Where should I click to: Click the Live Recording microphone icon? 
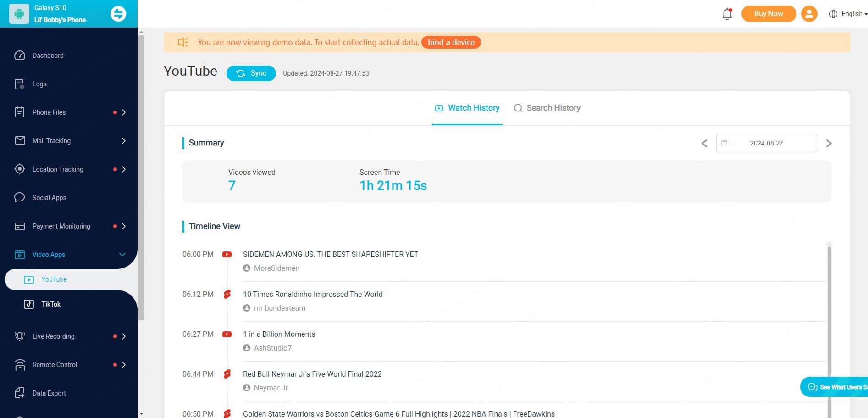20,336
